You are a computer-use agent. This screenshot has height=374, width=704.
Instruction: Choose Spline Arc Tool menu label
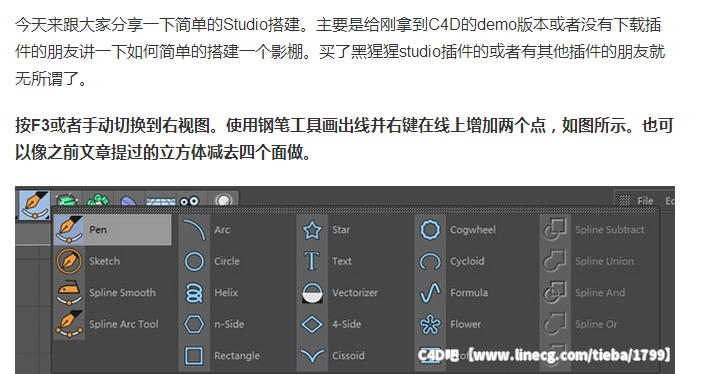coord(123,324)
